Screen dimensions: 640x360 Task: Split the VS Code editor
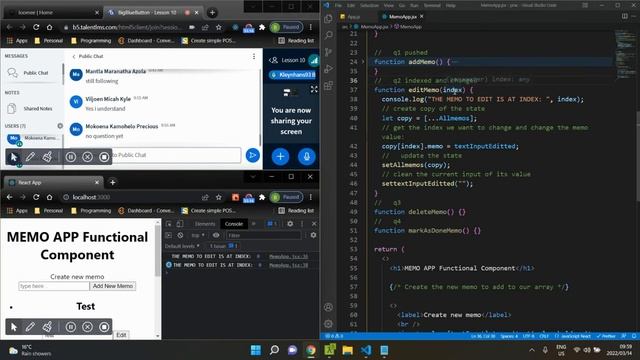pyautogui.click(x=624, y=16)
